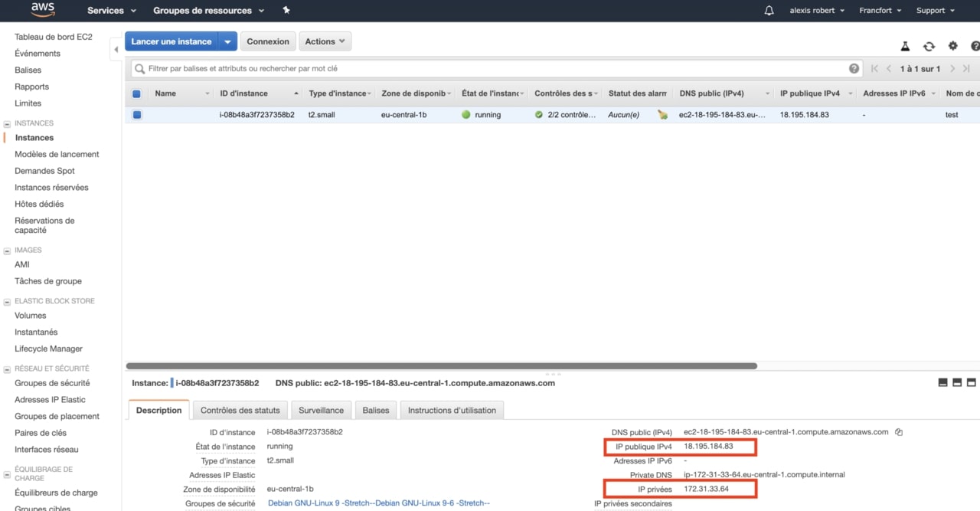Collapse the RÉSEAU ET SÉCURITÉ section
This screenshot has height=511, width=980.
tap(7, 369)
